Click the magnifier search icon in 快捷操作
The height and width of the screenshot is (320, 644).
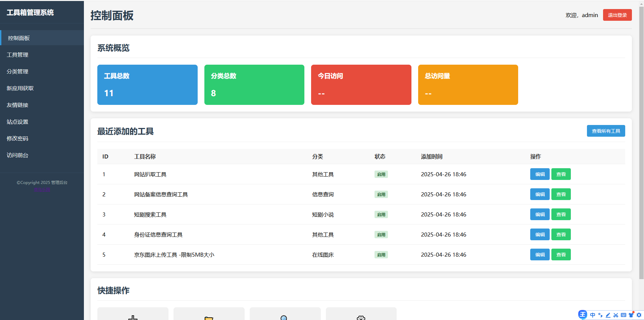[285, 318]
